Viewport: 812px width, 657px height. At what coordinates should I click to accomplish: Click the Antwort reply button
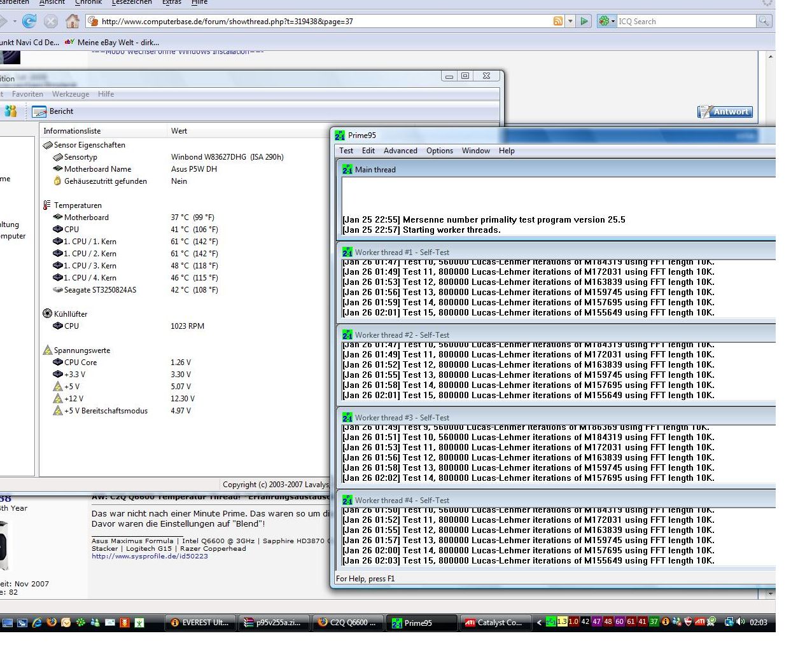[x=725, y=112]
